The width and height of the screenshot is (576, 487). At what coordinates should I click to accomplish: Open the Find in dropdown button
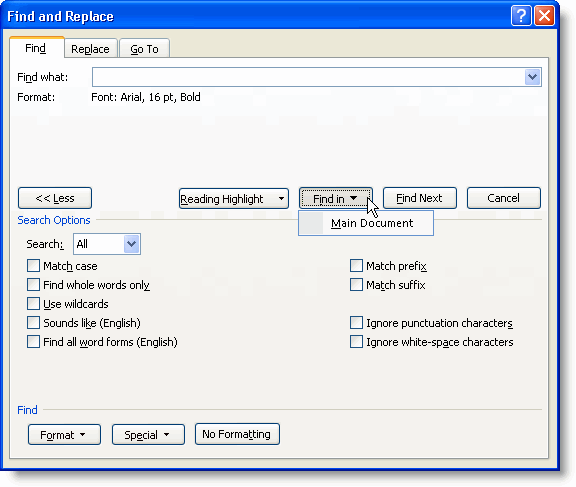335,199
